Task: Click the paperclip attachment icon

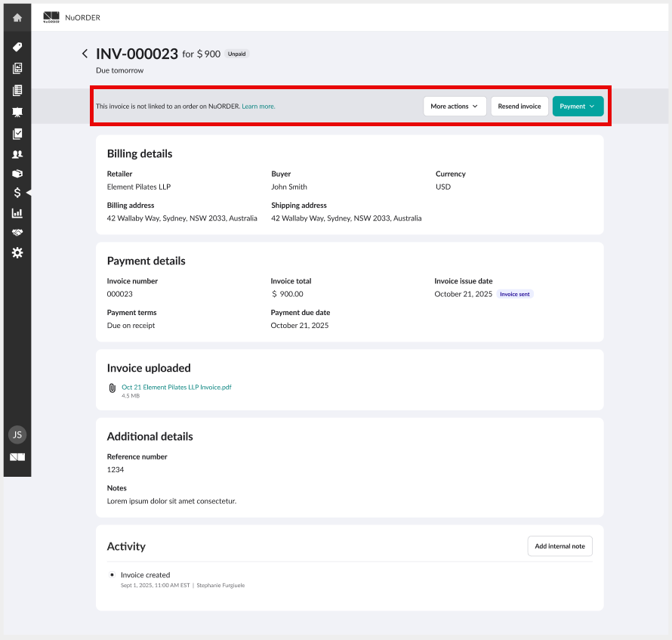Action: pyautogui.click(x=113, y=388)
